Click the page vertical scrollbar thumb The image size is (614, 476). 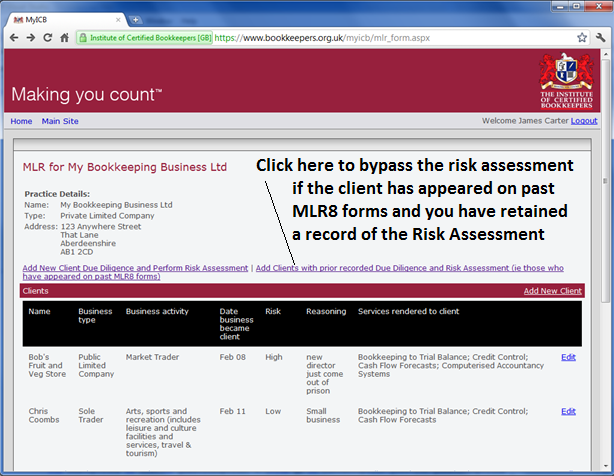coord(606,180)
